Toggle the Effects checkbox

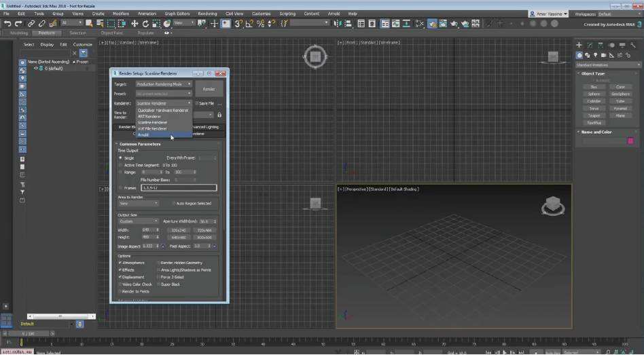120,270
